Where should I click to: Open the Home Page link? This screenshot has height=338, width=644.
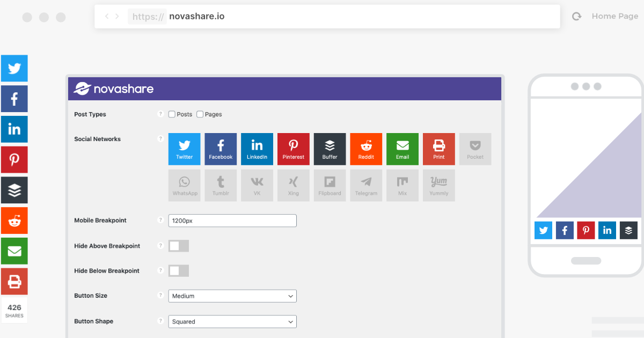click(614, 16)
